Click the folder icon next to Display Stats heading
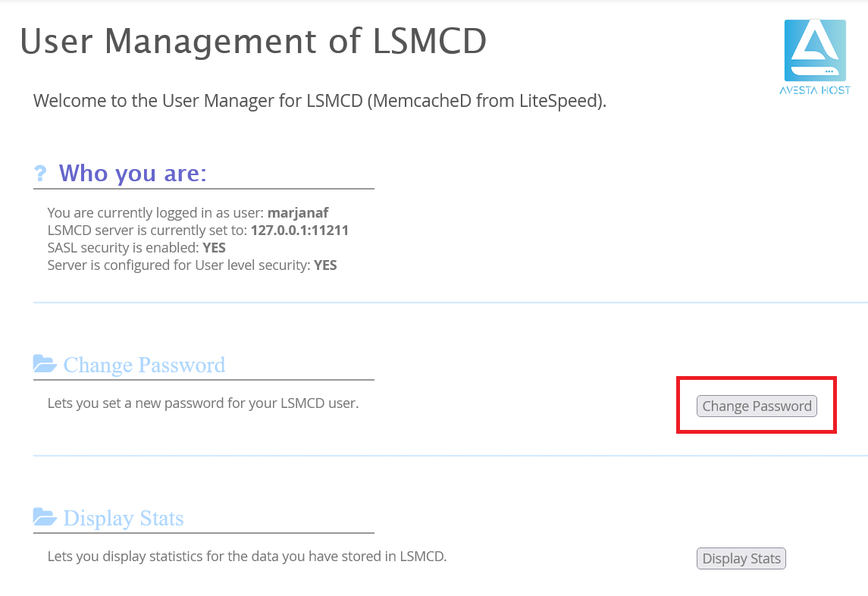The width and height of the screenshot is (868, 596). click(45, 518)
